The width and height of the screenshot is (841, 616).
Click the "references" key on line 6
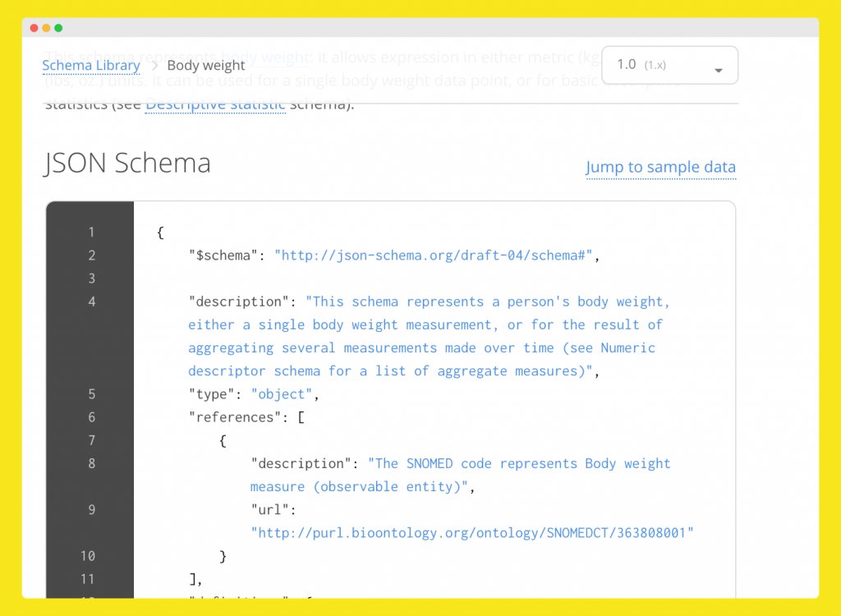(x=235, y=417)
